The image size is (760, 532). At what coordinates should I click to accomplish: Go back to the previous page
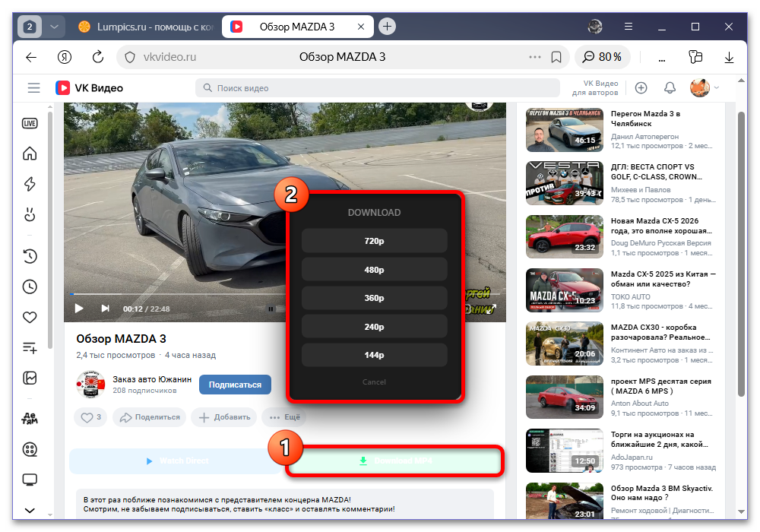[x=31, y=57]
